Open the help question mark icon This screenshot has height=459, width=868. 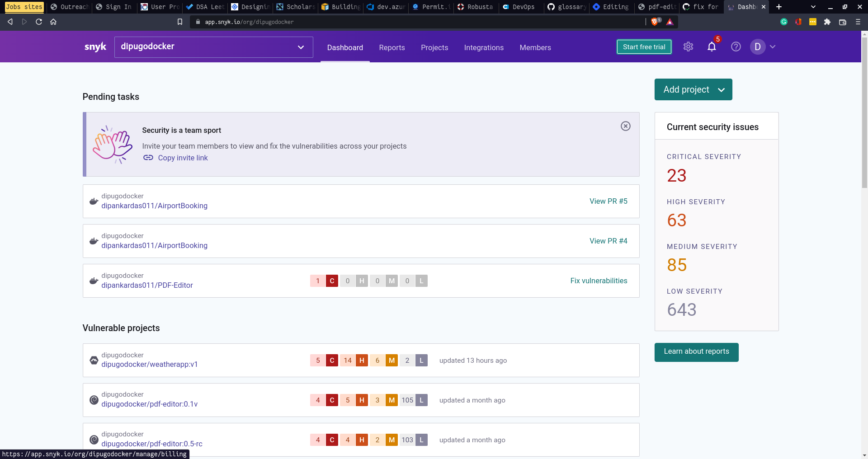(736, 47)
